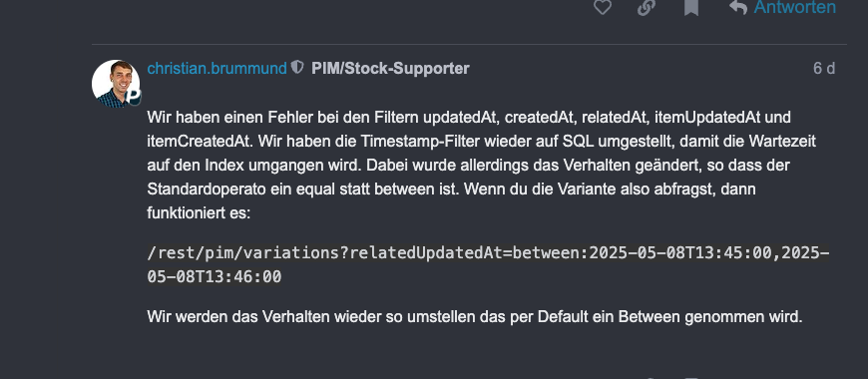Click the PIM/Stock-Supporter user title
Image resolution: width=868 pixels, height=379 pixels.
(x=390, y=68)
